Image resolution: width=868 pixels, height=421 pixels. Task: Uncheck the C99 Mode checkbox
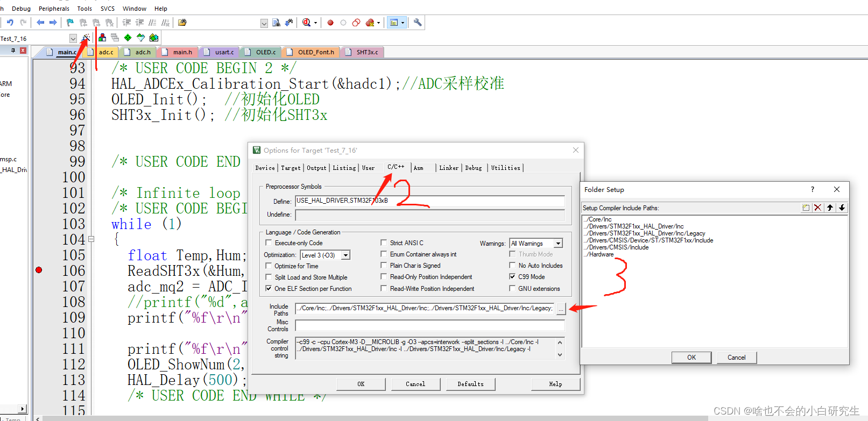512,276
